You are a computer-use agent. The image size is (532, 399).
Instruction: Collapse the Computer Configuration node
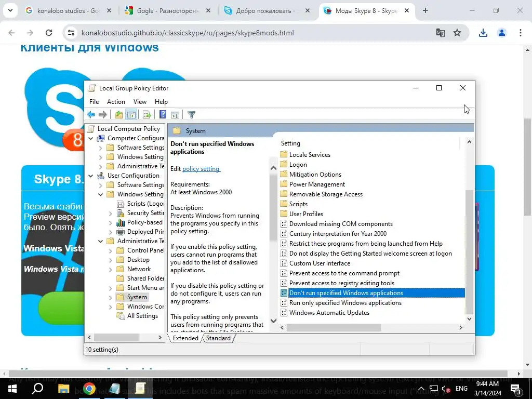[x=90, y=138]
